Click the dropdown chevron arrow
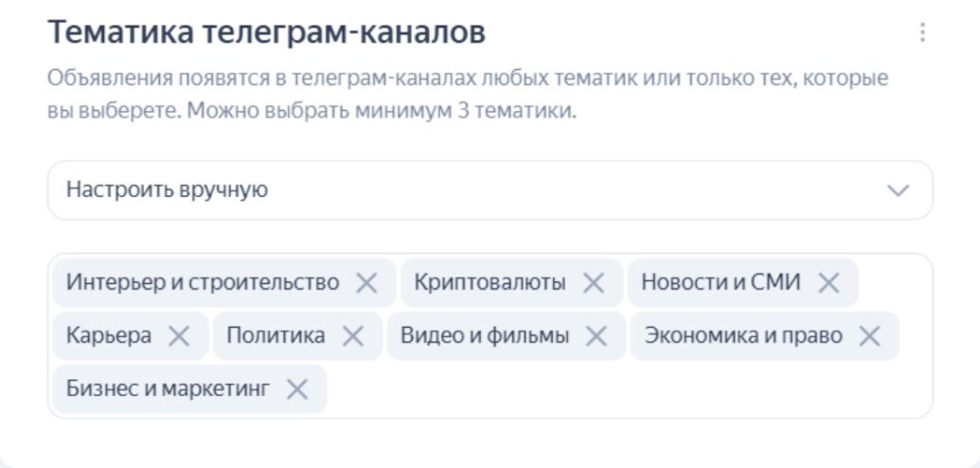This screenshot has height=468, width=980. 897,190
